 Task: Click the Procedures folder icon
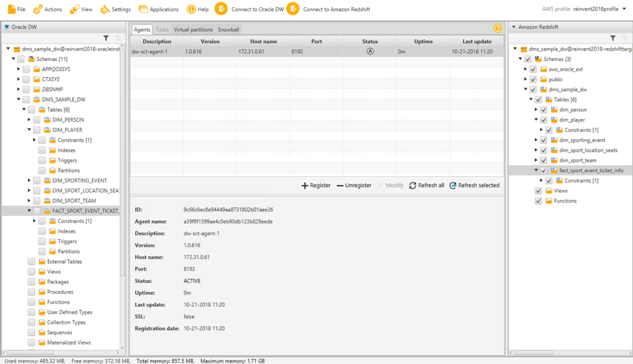(42, 292)
